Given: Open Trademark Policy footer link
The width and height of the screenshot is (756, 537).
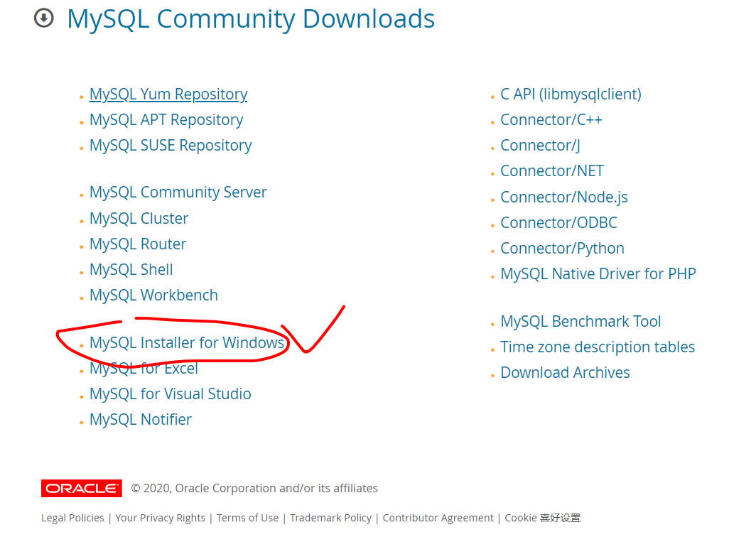Looking at the screenshot, I should 330,518.
